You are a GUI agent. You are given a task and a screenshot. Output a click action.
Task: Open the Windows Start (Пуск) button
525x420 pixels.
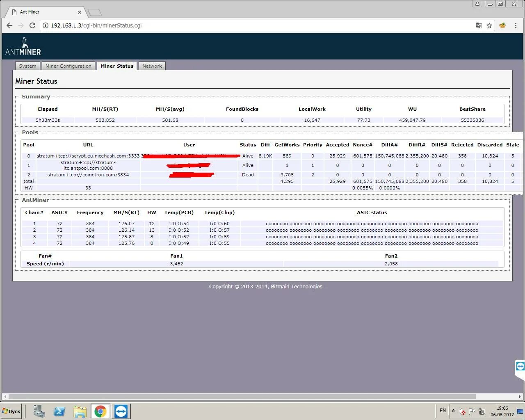click(11, 411)
